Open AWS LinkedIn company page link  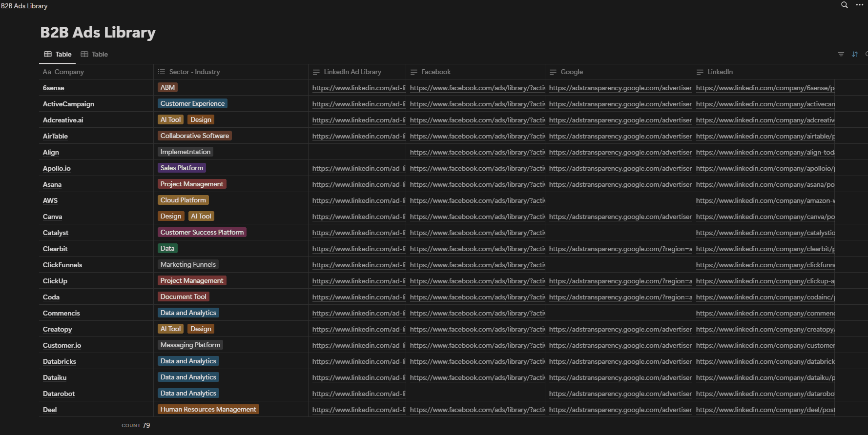[765, 200]
